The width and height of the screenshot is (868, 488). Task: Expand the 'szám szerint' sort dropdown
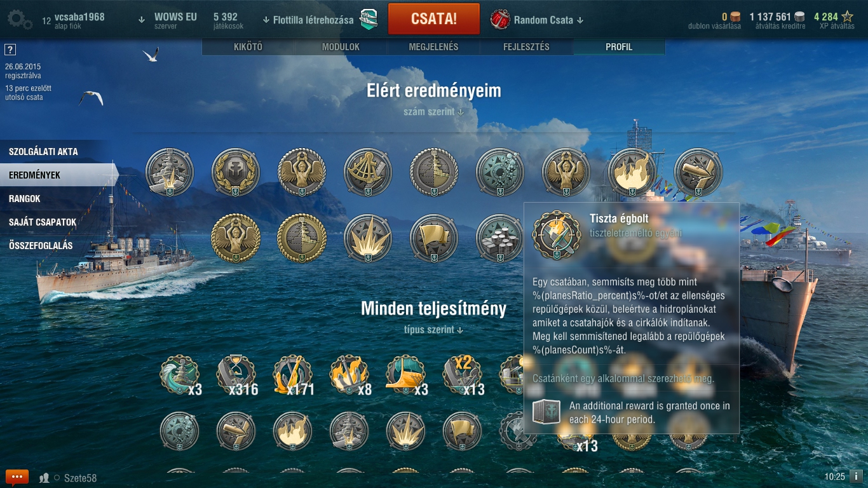click(434, 112)
